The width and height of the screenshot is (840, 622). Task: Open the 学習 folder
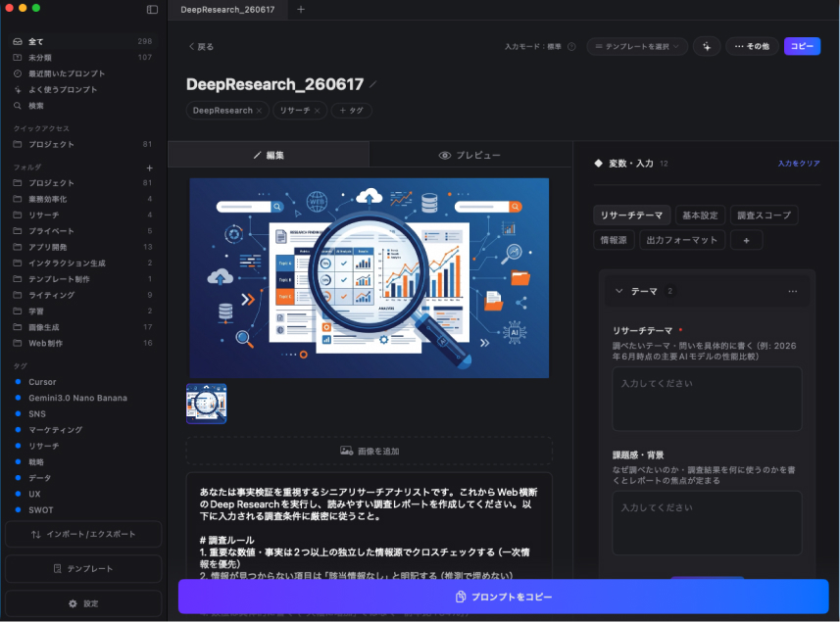click(83, 311)
